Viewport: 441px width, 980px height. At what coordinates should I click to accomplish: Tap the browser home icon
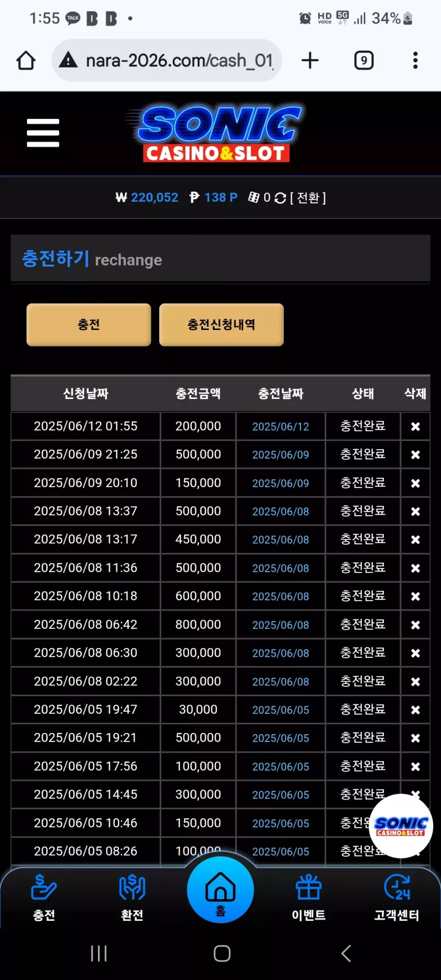[x=26, y=61]
